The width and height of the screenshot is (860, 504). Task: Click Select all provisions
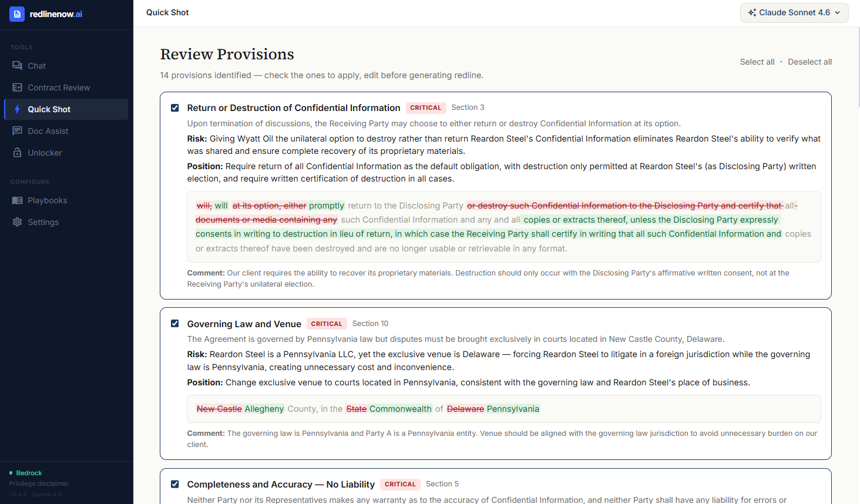757,62
